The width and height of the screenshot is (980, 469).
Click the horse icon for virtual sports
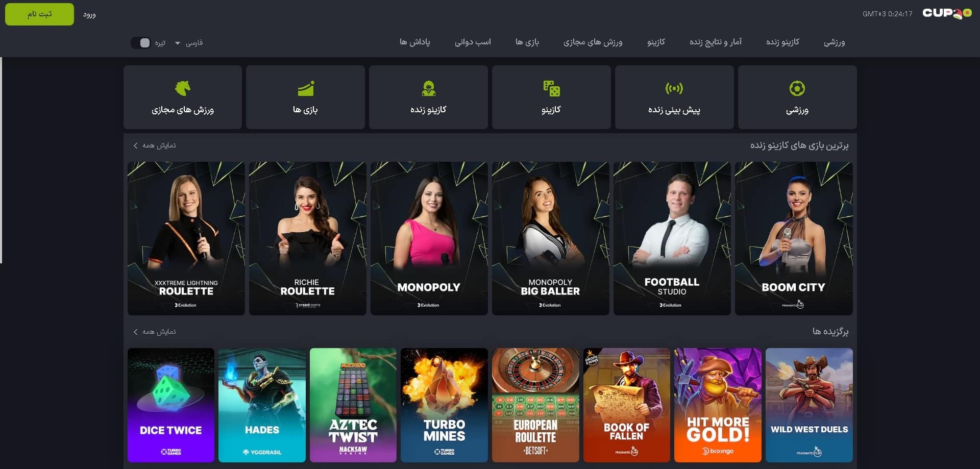point(183,88)
